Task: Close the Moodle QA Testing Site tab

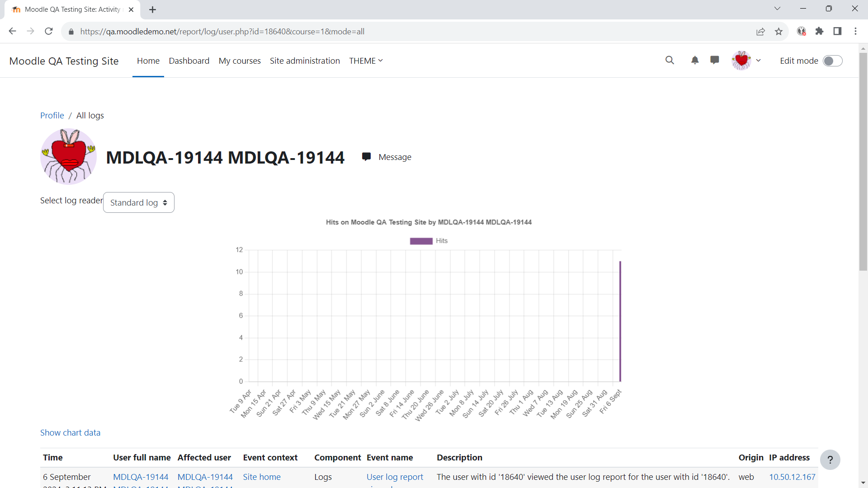Action: click(131, 9)
